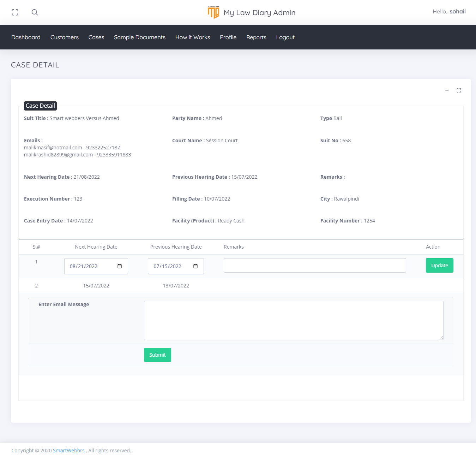Open calendar picker for Previous Hearing Date

pyautogui.click(x=195, y=266)
